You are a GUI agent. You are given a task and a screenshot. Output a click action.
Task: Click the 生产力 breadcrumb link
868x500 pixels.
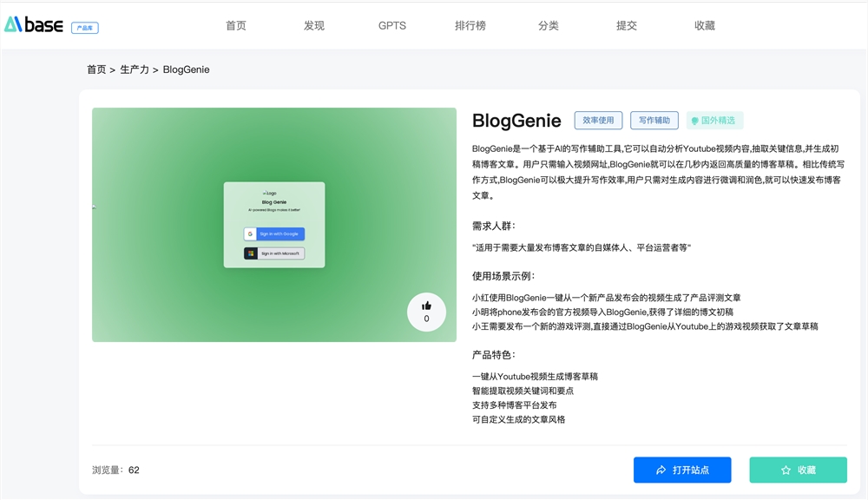click(x=135, y=69)
